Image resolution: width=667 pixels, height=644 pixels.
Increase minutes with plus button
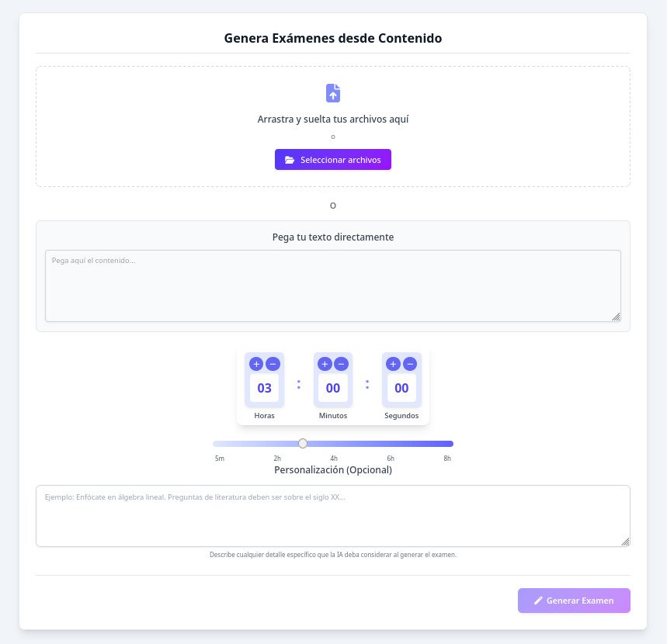click(325, 364)
